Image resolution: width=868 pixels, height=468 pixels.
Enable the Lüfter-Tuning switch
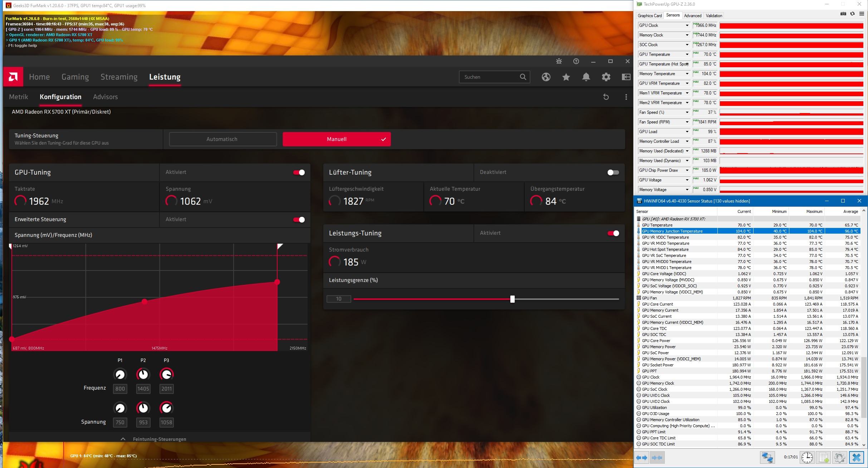(613, 172)
